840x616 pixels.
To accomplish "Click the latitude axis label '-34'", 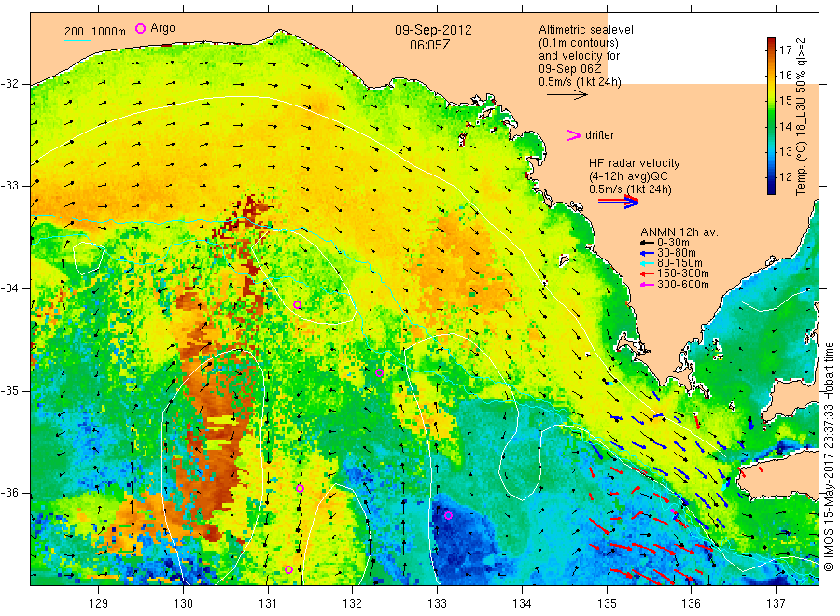I will [10, 288].
